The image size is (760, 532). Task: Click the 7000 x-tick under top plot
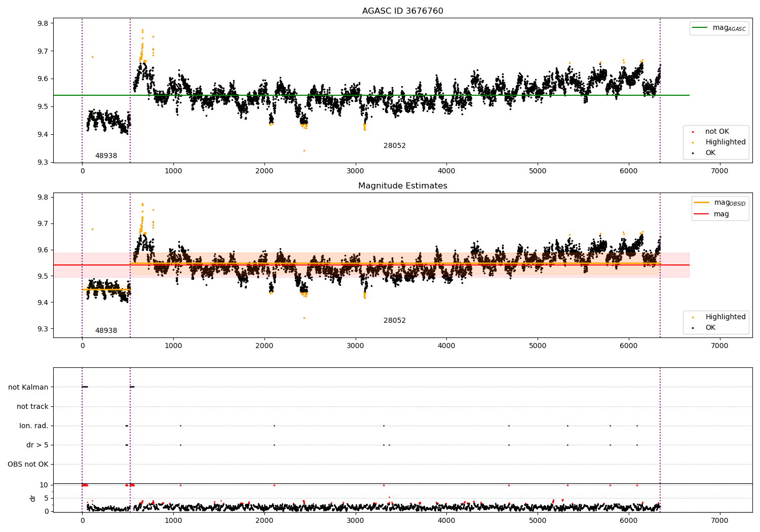point(719,171)
